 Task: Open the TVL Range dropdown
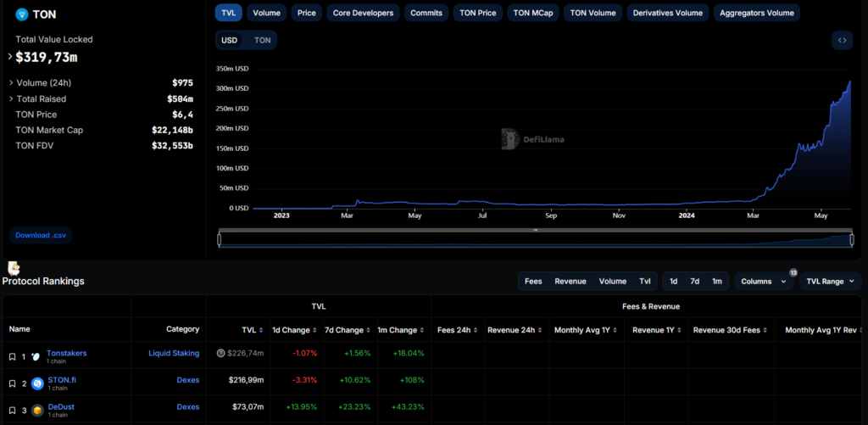830,281
